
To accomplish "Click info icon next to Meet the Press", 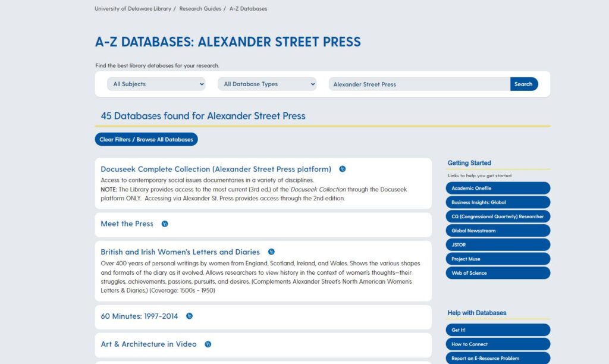I will pos(165,224).
